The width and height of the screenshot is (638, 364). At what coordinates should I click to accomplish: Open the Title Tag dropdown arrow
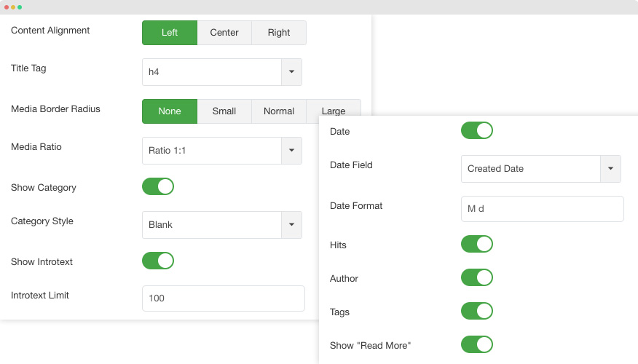point(291,72)
